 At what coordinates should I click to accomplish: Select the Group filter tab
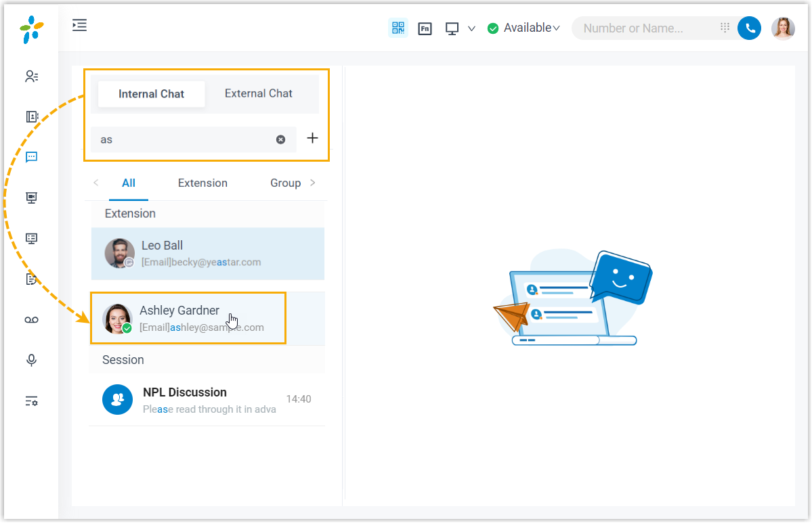pyautogui.click(x=285, y=183)
